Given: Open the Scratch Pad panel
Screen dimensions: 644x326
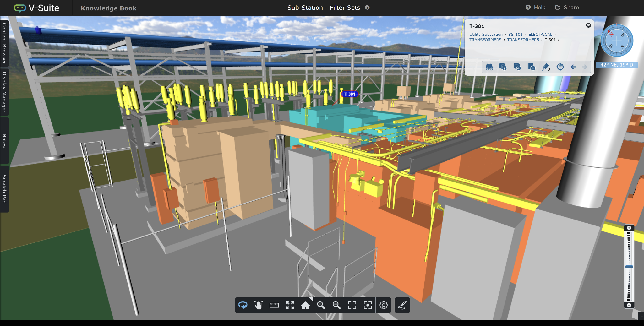Looking at the screenshot, I should click(4, 188).
